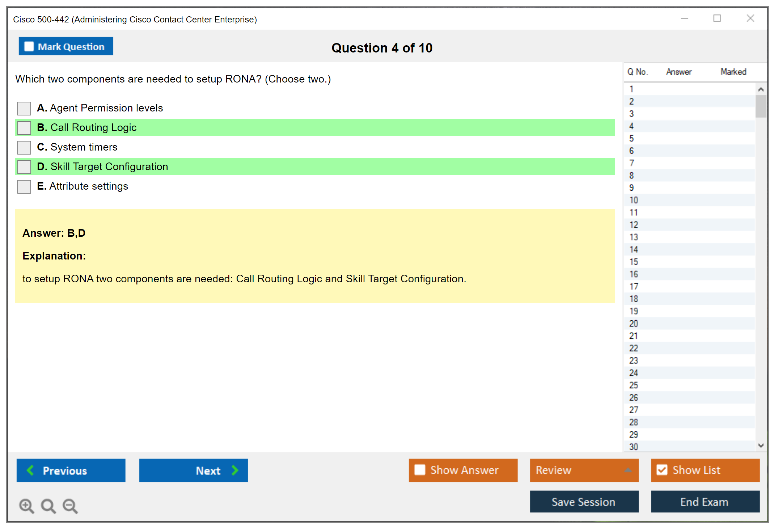Close the exam window
This screenshot has width=778, height=532.
click(750, 18)
